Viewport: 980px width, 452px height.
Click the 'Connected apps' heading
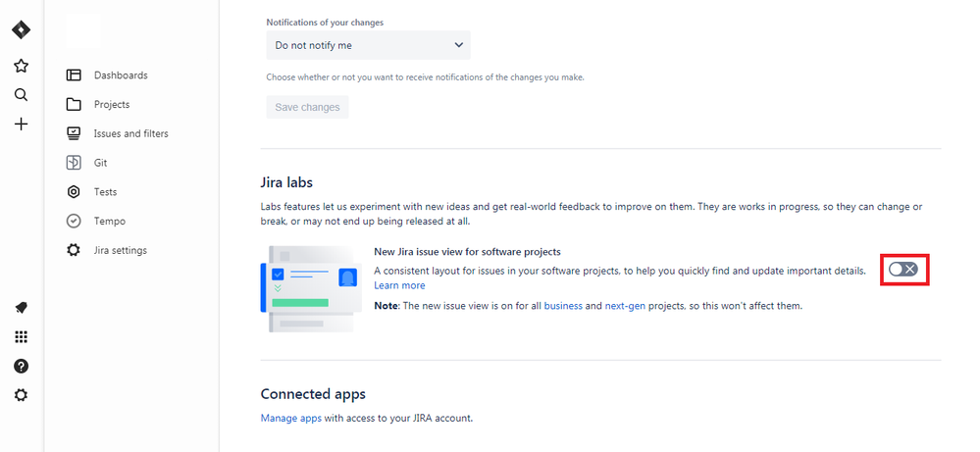click(x=313, y=394)
